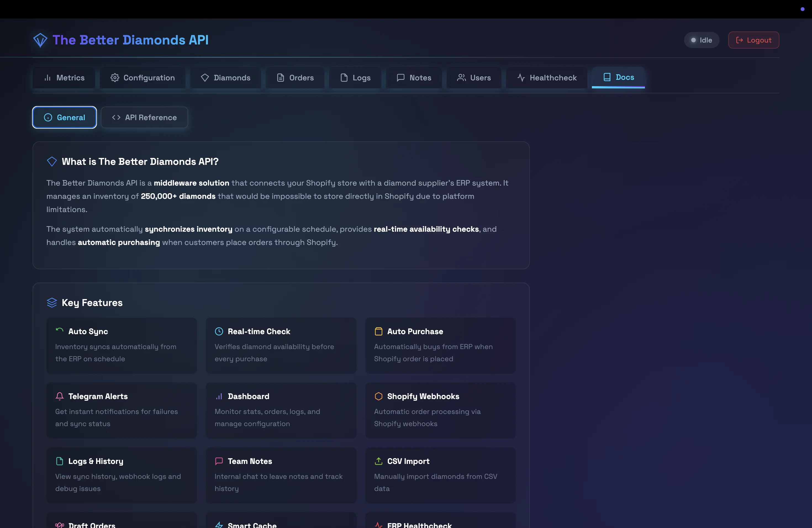The height and width of the screenshot is (528, 812).
Task: Click the Shopify Webhooks card title
Action: click(x=423, y=396)
